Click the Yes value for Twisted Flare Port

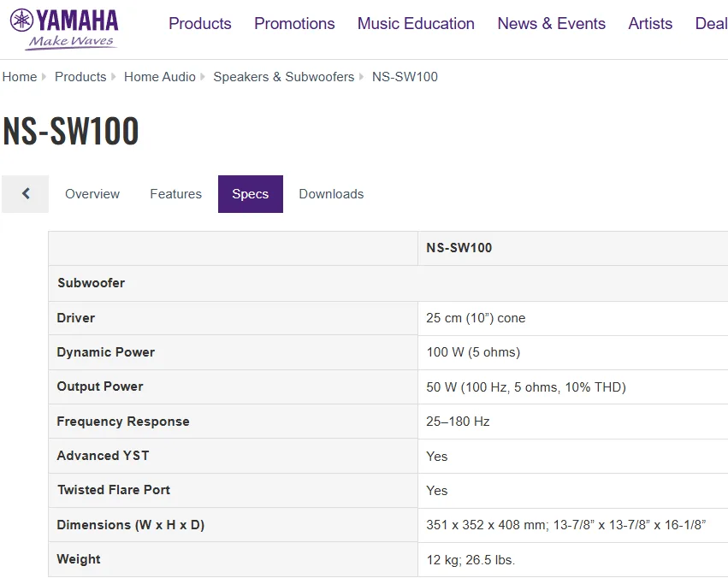[437, 491]
